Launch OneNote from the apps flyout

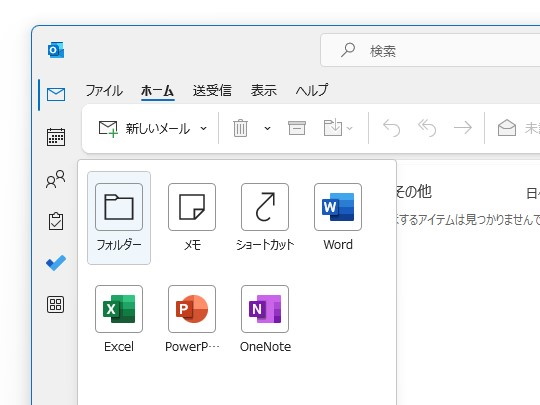tap(265, 320)
